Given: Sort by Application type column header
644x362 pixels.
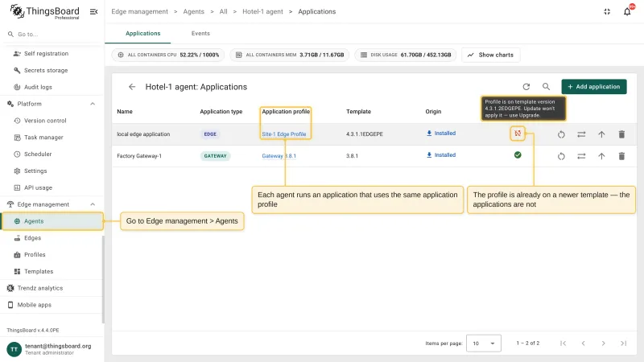Looking at the screenshot, I should (x=221, y=112).
